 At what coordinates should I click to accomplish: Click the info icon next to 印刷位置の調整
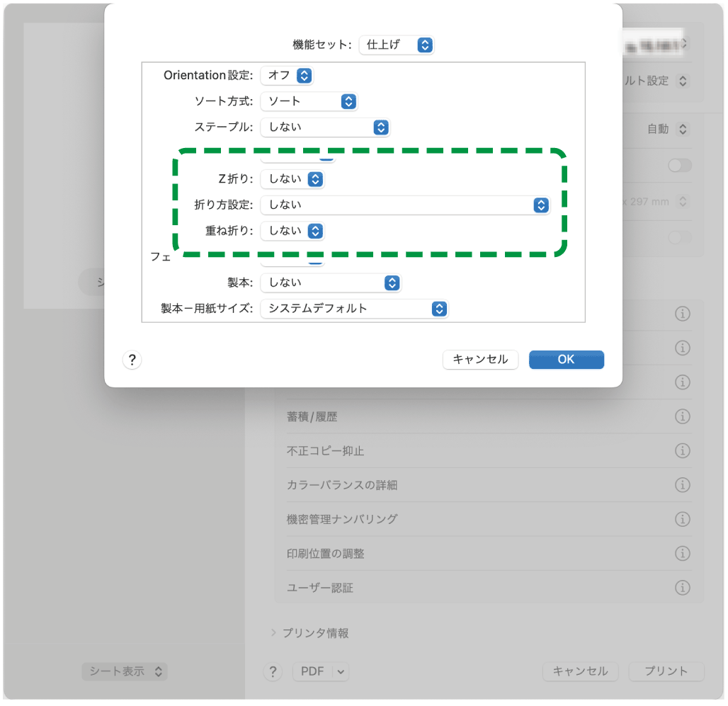[682, 553]
